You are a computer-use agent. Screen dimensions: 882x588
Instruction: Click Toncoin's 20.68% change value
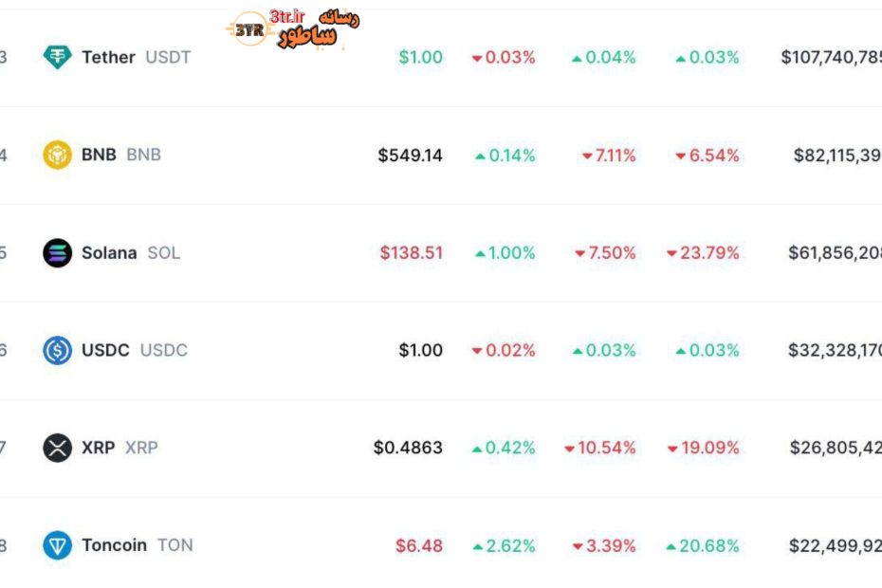(x=703, y=545)
